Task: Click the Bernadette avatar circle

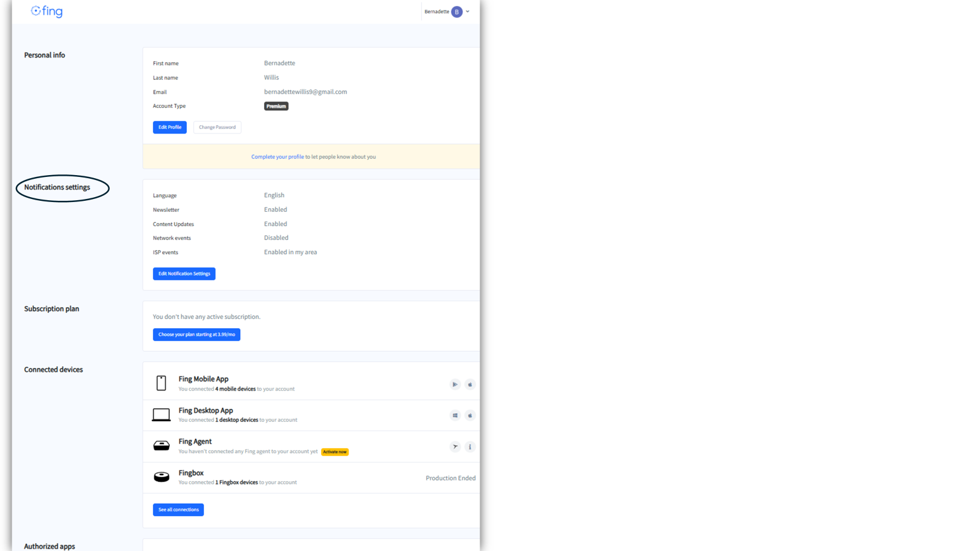Action: [457, 12]
